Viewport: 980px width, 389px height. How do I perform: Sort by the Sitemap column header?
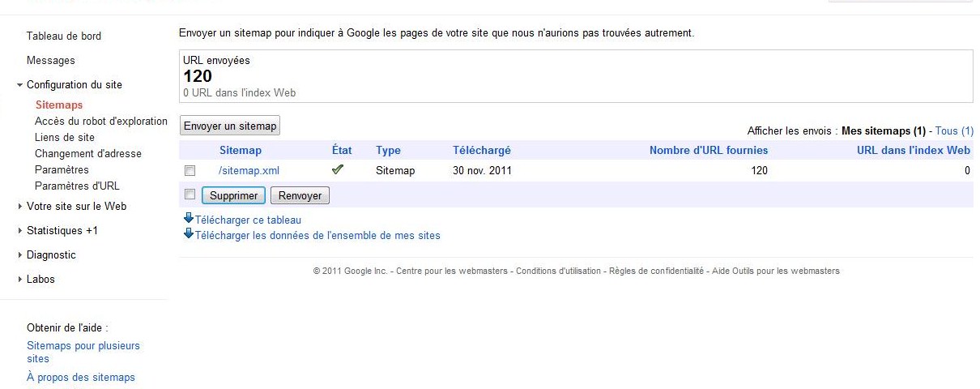(241, 150)
